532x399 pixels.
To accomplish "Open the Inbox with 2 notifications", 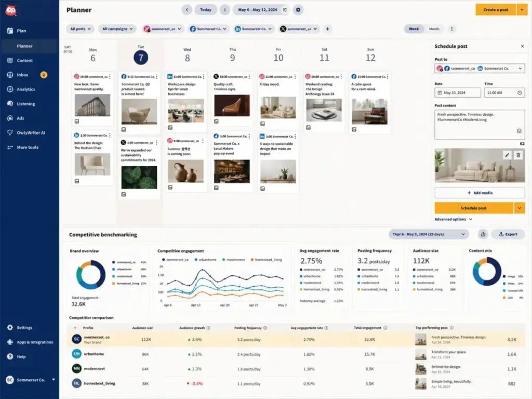I will click(x=26, y=75).
